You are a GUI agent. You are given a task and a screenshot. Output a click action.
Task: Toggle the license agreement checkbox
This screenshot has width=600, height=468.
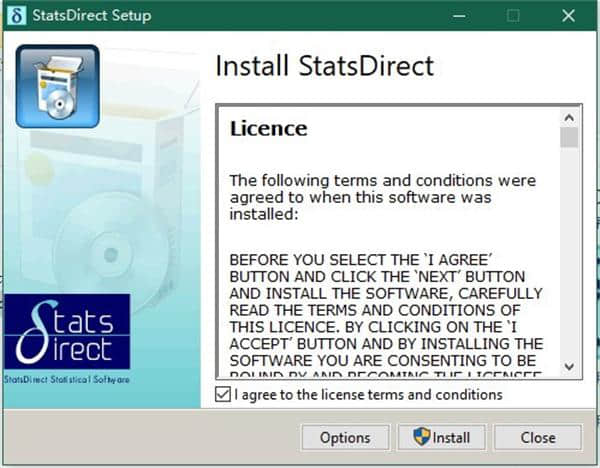point(223,395)
